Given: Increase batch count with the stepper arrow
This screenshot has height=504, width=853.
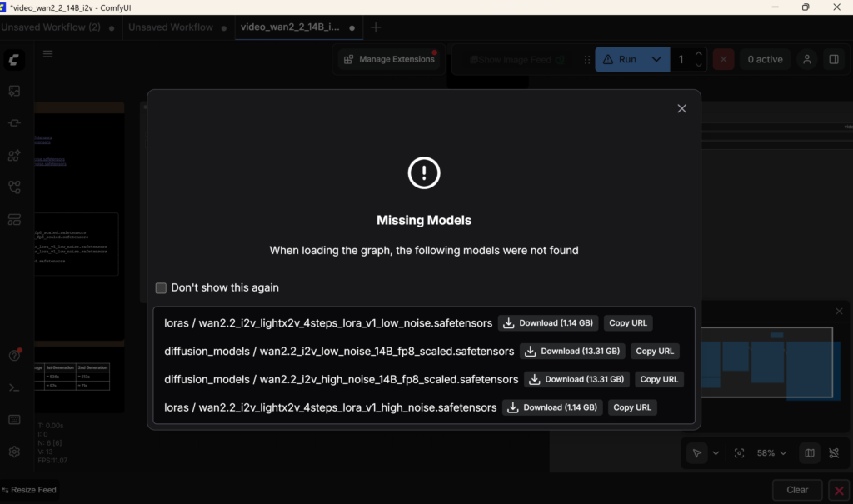Looking at the screenshot, I should click(x=699, y=53).
